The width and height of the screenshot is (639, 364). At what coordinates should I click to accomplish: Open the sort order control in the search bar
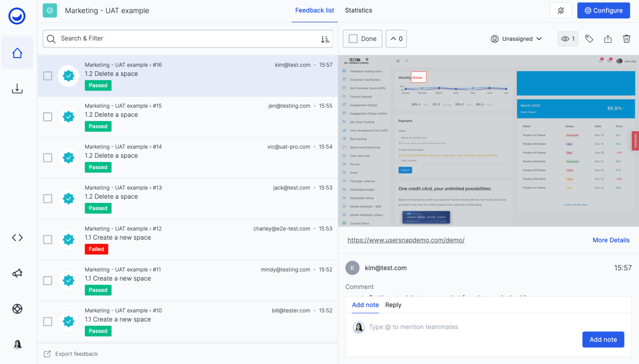325,39
